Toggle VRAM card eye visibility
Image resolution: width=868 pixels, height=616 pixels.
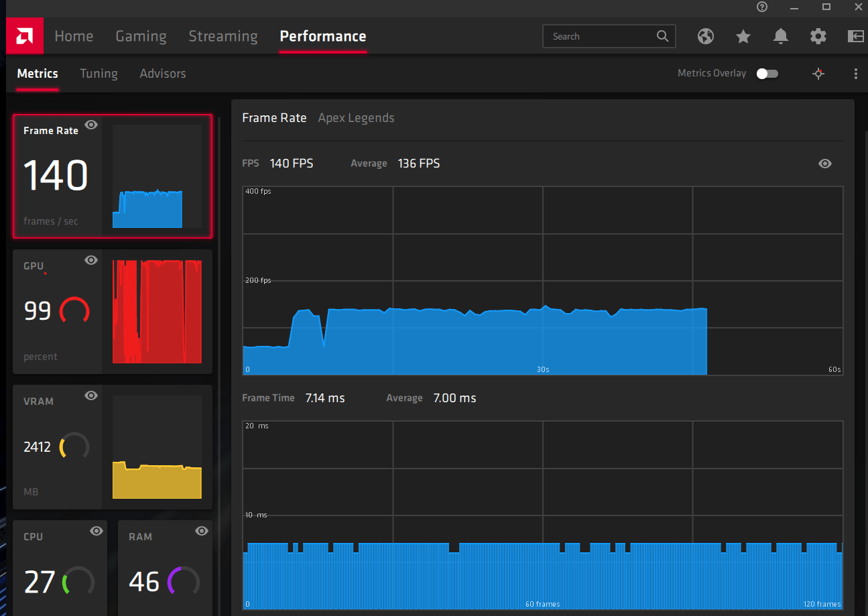(92, 395)
